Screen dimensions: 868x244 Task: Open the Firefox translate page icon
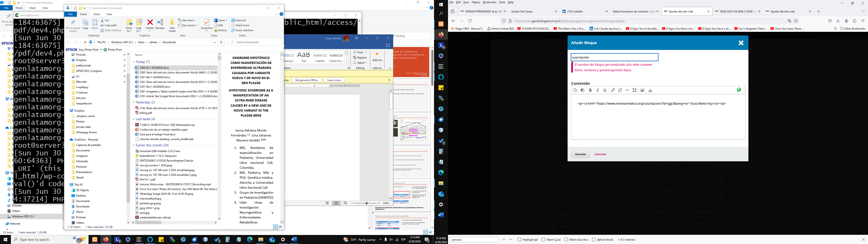tap(789, 21)
